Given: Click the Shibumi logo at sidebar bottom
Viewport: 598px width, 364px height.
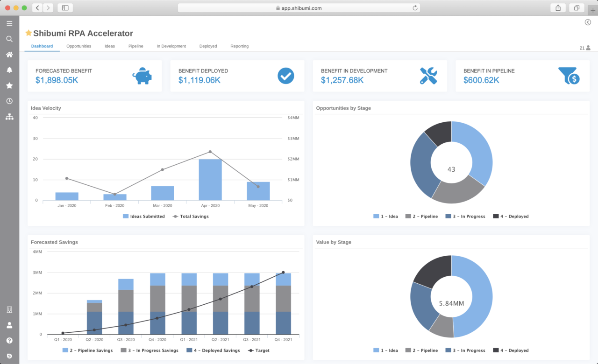Looking at the screenshot, I should 9,355.
